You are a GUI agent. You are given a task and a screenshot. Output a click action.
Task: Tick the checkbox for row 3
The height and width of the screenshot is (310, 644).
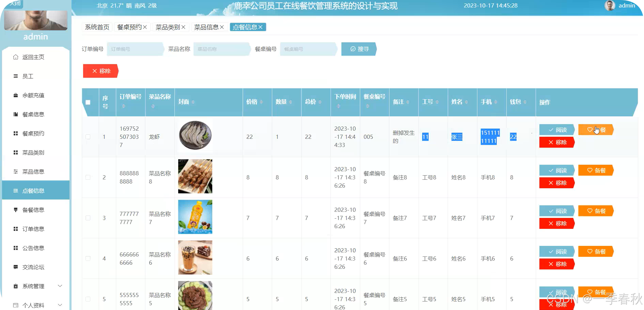pyautogui.click(x=88, y=218)
